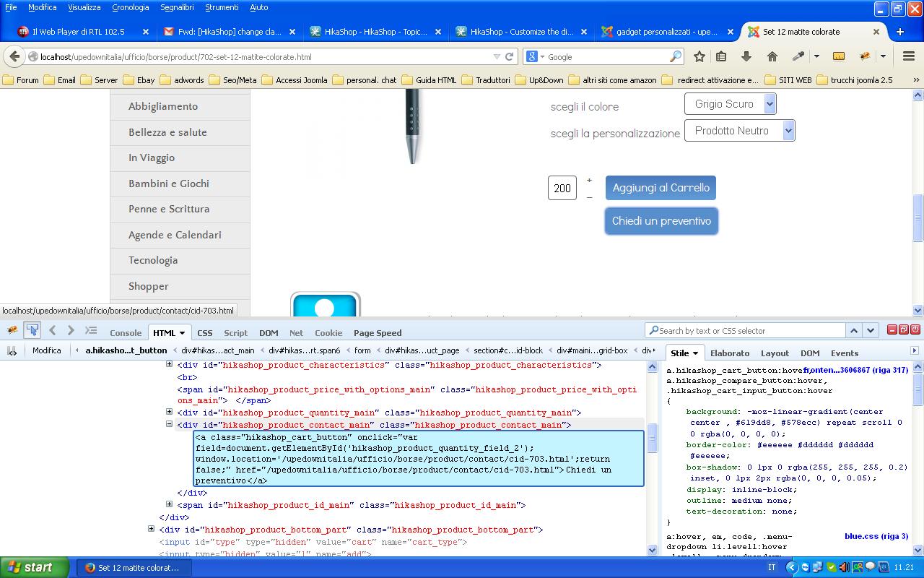Click the MeasureIt ruler toolbar icon
The height and width of the screenshot is (578, 924).
tap(838, 56)
